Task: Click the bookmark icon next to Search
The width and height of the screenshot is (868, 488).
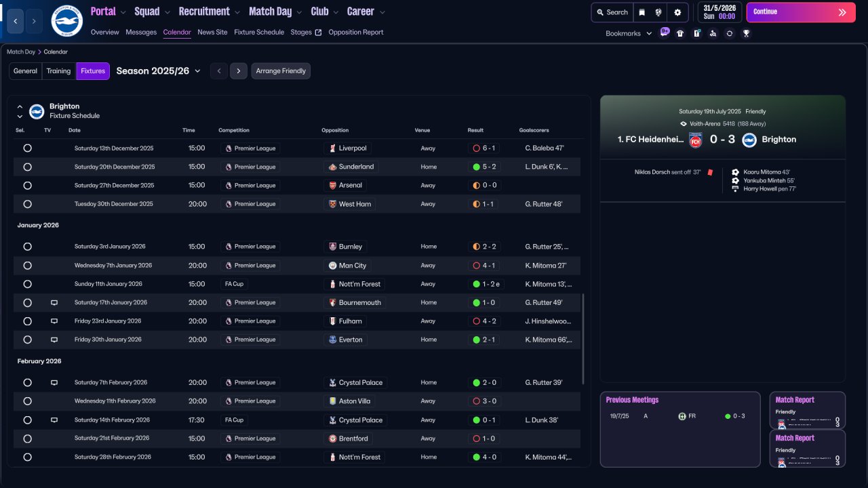Action: tap(642, 12)
